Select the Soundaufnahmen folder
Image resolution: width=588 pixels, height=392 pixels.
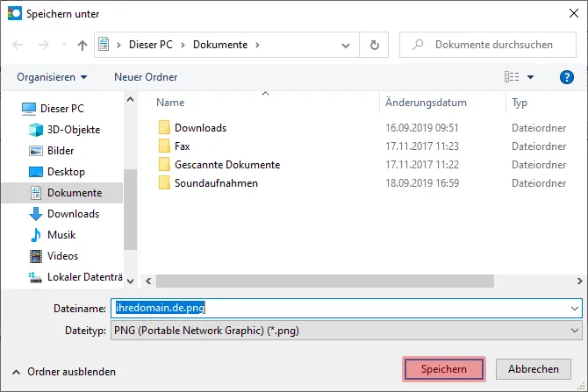point(217,183)
